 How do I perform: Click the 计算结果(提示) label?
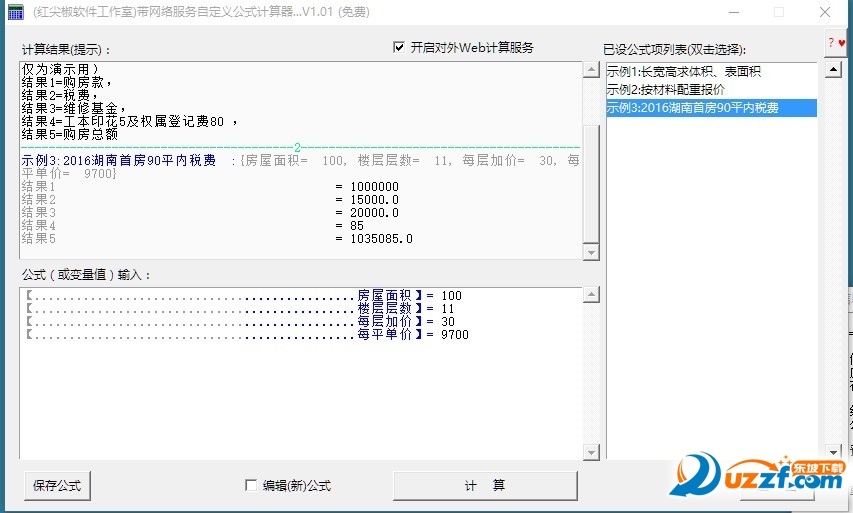click(66, 50)
